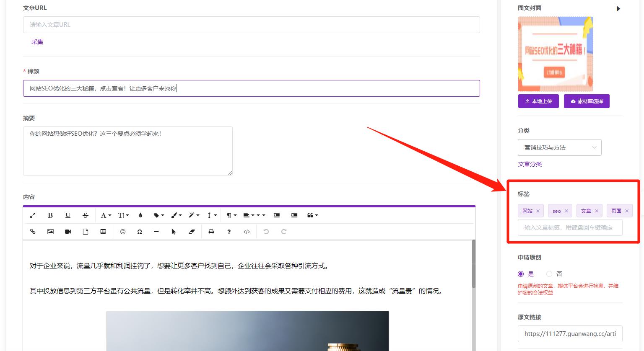Redo the last edit
Image resolution: width=644 pixels, height=351 pixels.
point(283,232)
